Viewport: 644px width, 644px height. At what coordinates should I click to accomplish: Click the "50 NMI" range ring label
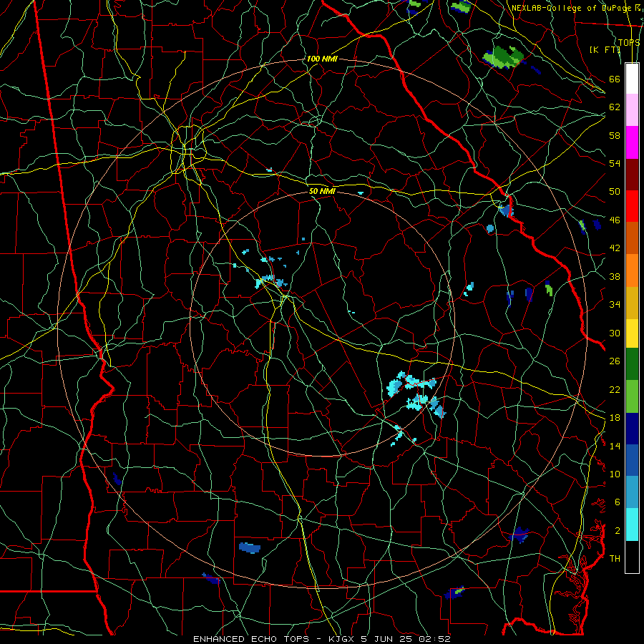tap(323, 191)
